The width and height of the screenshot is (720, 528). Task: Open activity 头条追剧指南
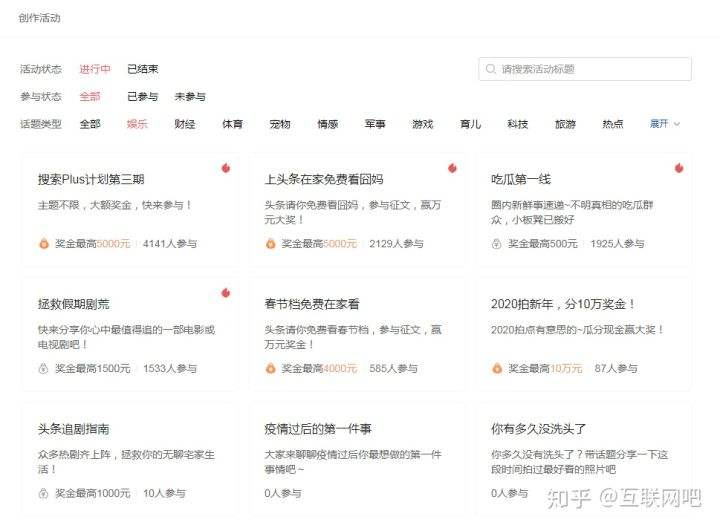[x=73, y=429]
